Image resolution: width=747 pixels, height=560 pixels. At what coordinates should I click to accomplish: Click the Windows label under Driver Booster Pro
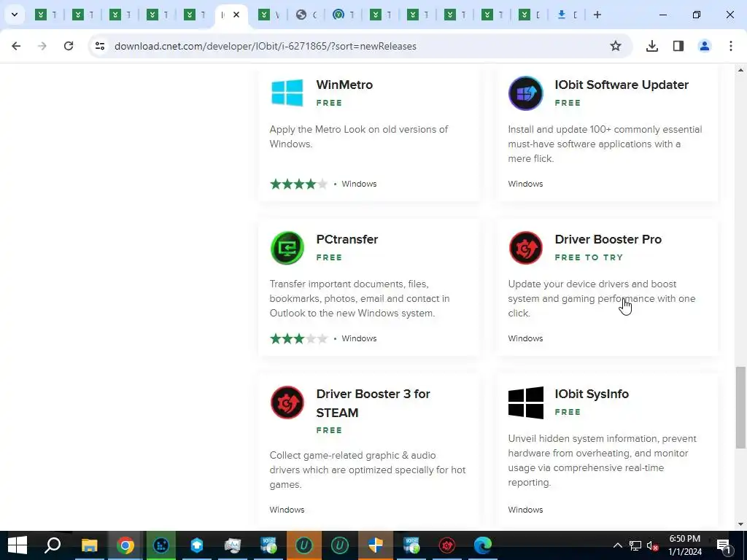[525, 338]
